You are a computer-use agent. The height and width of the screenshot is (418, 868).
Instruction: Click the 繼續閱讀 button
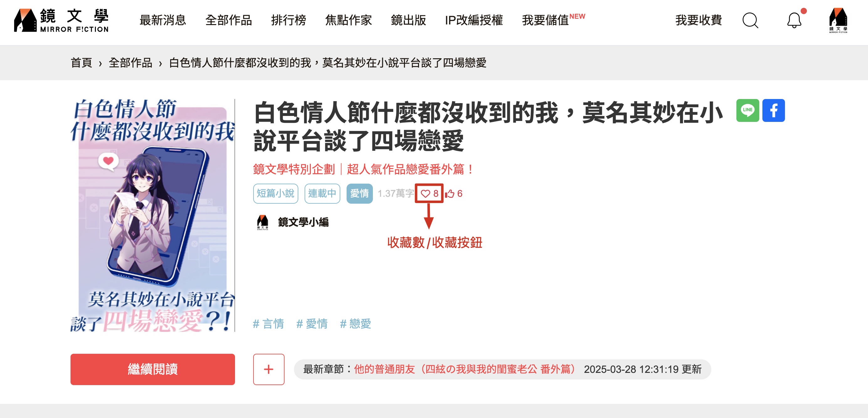pos(153,369)
